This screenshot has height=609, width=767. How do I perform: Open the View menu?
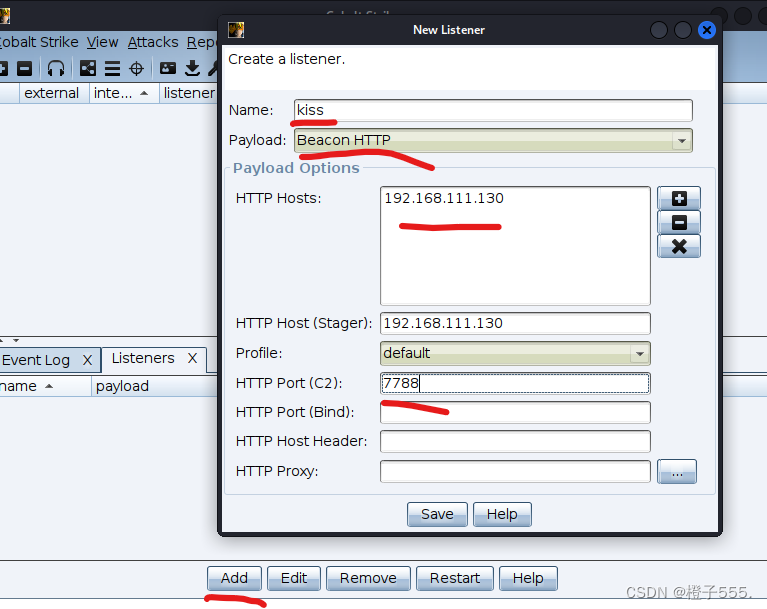click(103, 42)
